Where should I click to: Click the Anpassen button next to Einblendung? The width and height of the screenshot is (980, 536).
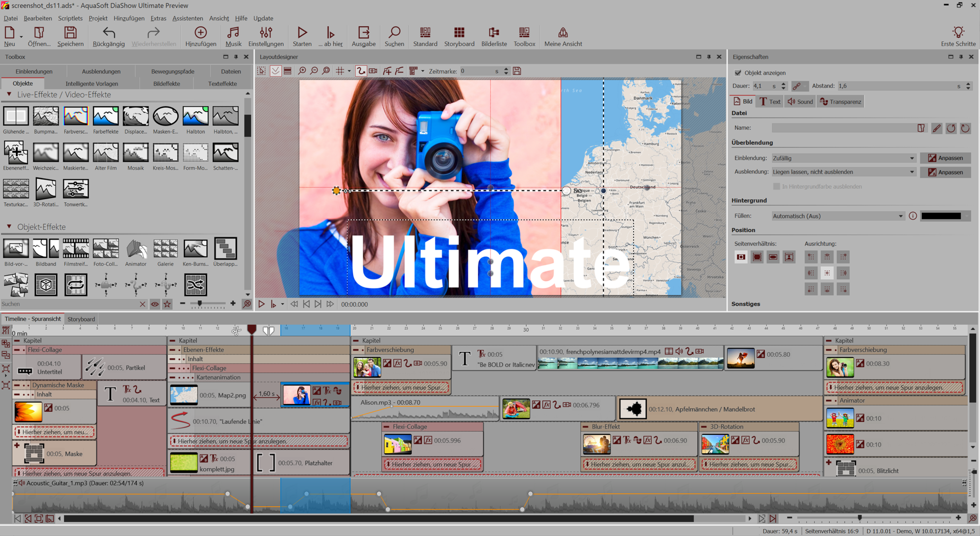[945, 158]
